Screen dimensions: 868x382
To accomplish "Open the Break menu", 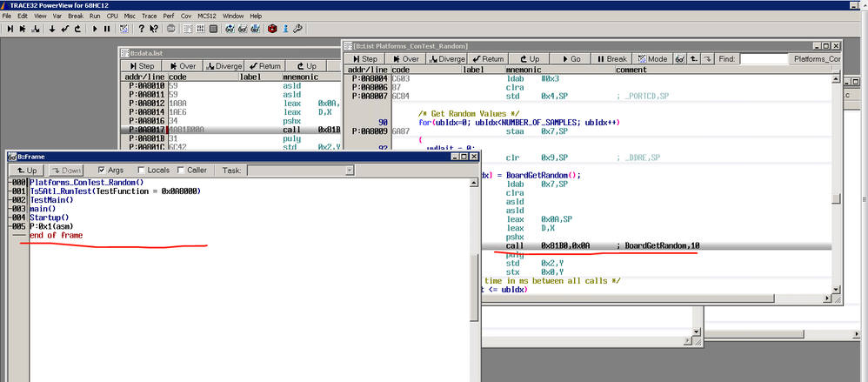I will [x=76, y=16].
